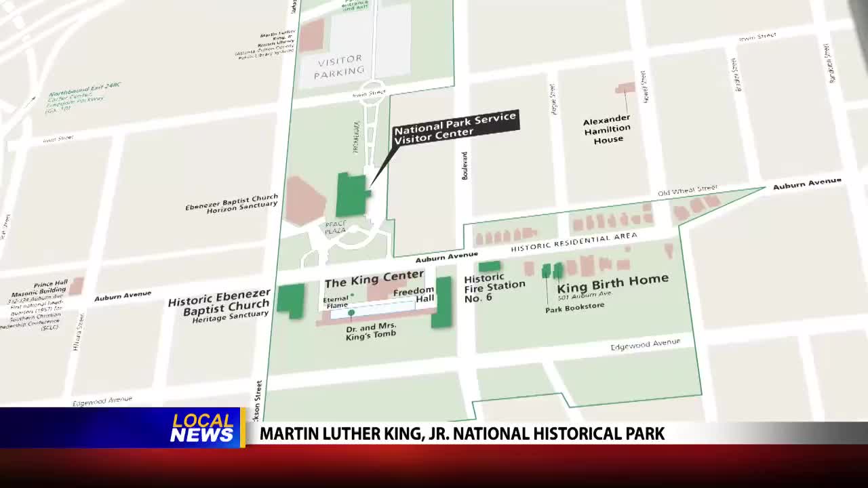
Task: Select "HISTORIC RESIDENTIAL AREA" label
Action: point(574,243)
